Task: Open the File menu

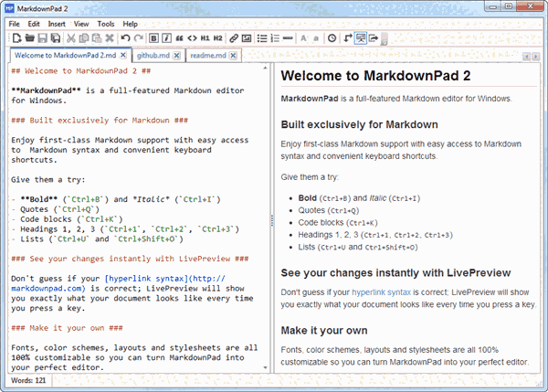Action: 14,24
